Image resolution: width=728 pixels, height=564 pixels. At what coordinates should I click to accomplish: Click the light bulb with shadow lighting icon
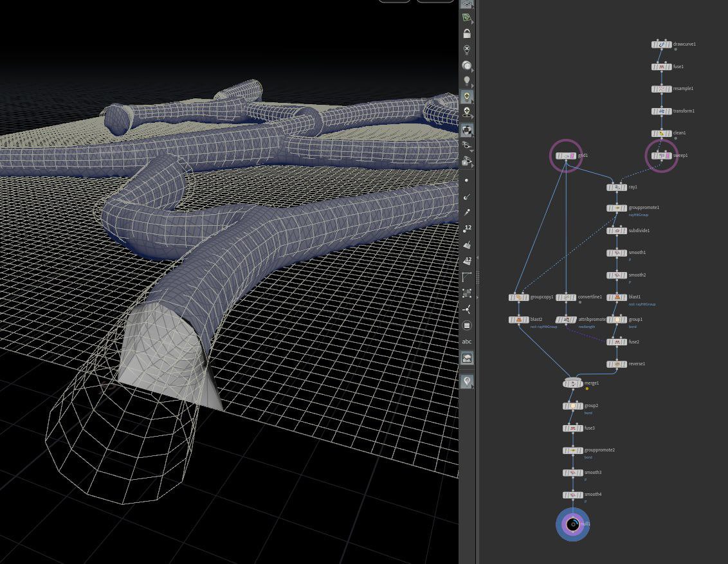click(467, 111)
